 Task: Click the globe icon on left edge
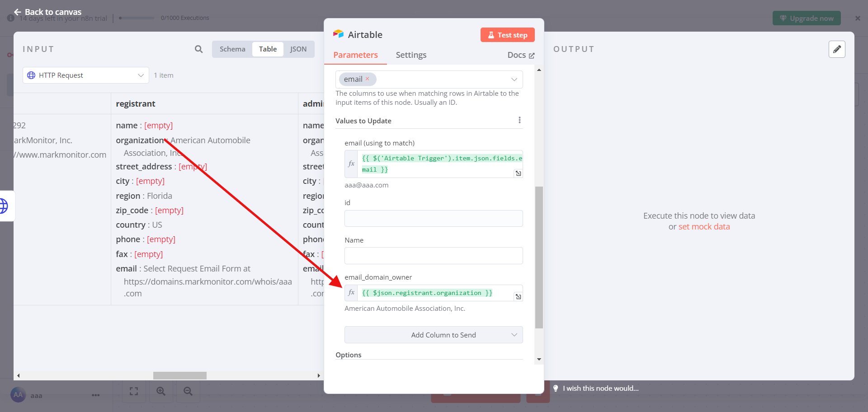[x=4, y=206]
